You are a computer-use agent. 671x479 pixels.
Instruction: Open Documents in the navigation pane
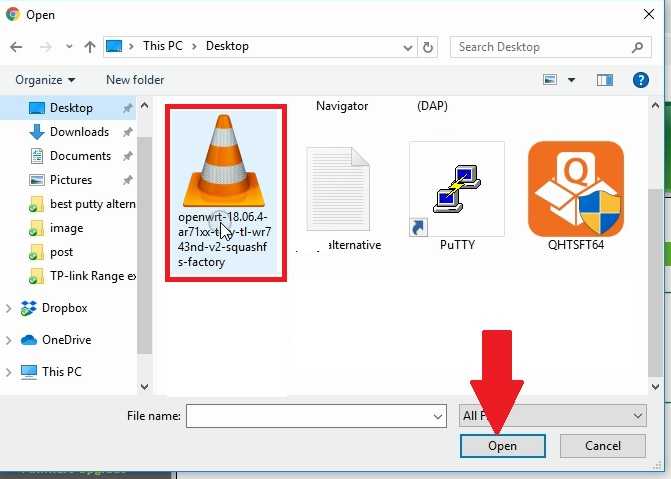(80, 156)
